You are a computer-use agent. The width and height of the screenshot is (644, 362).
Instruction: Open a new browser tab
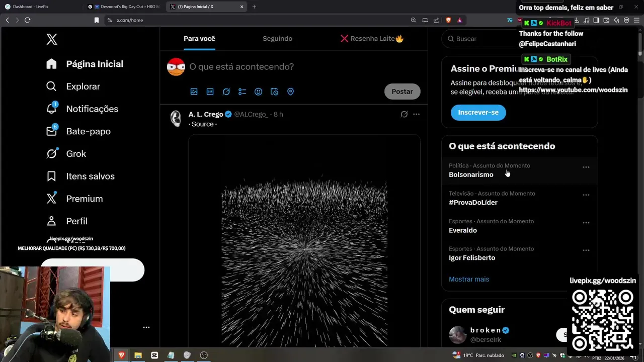(x=254, y=7)
